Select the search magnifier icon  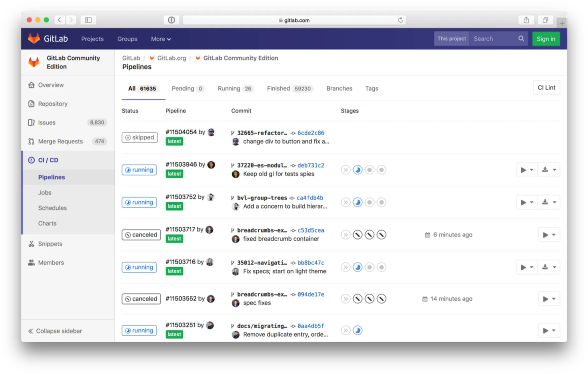coord(521,38)
